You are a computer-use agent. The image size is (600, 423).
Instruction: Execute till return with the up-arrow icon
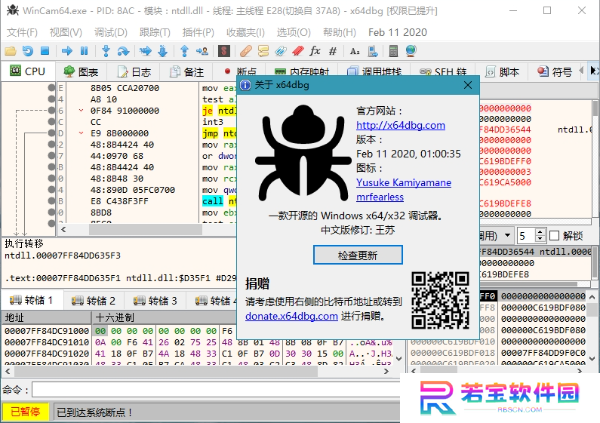(x=184, y=51)
